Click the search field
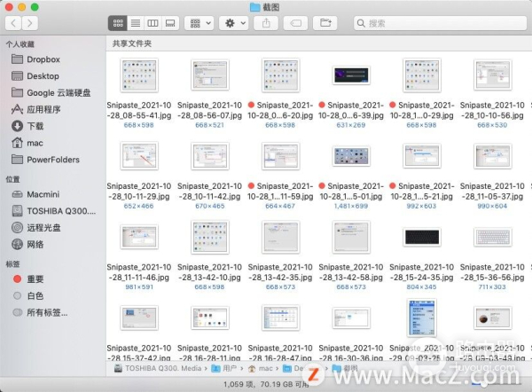The width and height of the screenshot is (532, 392). pos(440,23)
